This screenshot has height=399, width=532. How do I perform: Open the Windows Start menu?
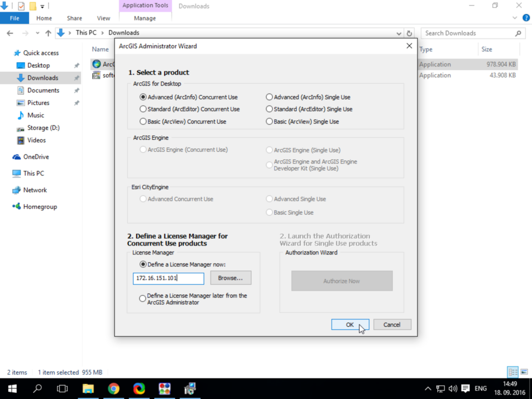coord(12,389)
